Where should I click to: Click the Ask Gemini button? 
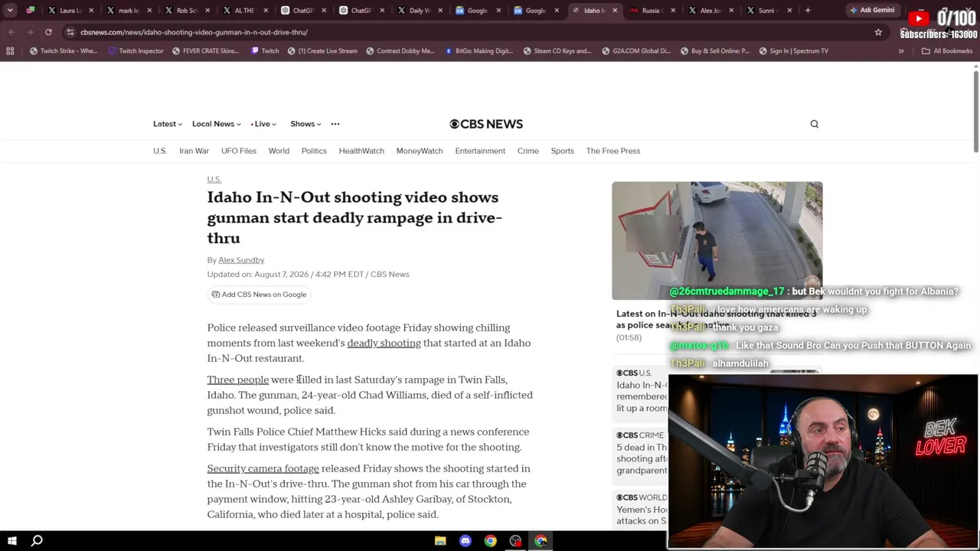[872, 11]
